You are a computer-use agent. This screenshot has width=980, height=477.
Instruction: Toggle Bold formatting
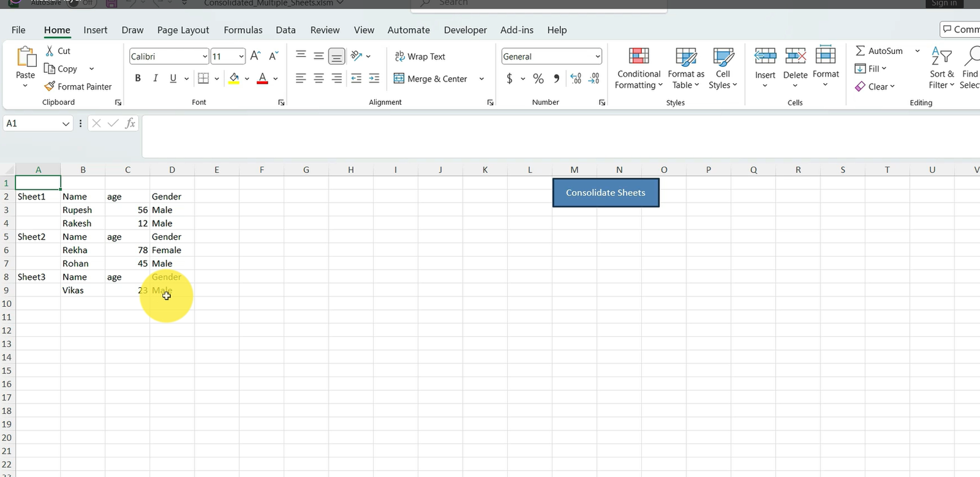point(138,78)
